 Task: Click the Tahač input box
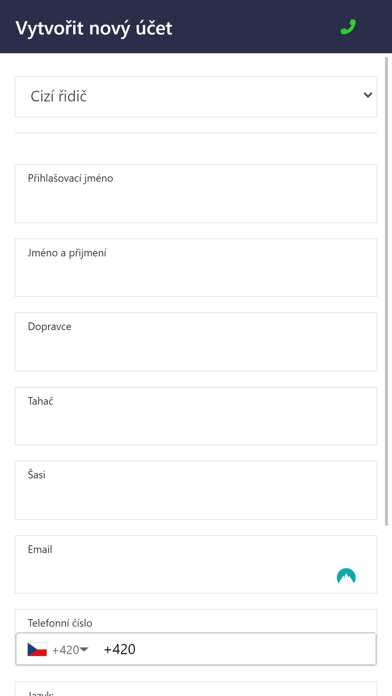coord(196,416)
